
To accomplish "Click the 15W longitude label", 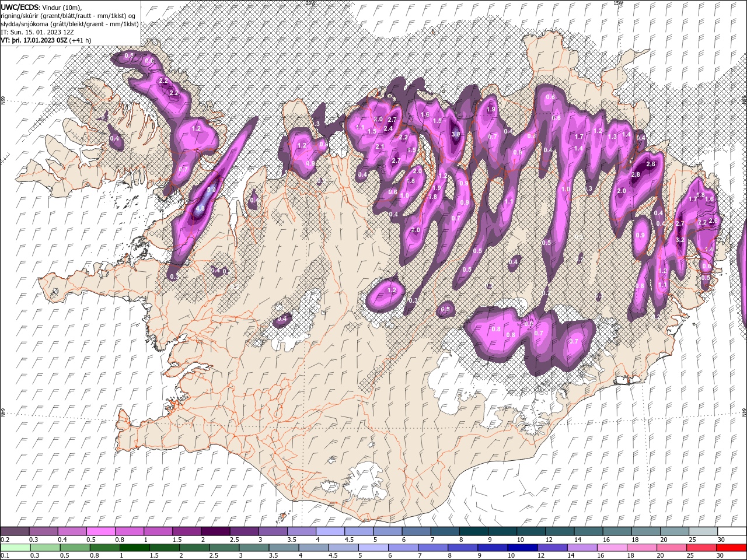I will 618,3.
